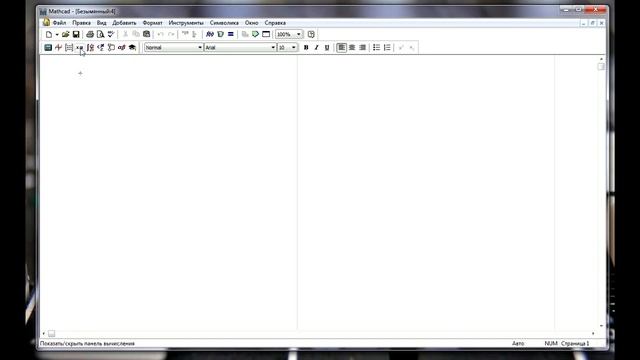Toggle bulleted list formatting

coord(376,47)
